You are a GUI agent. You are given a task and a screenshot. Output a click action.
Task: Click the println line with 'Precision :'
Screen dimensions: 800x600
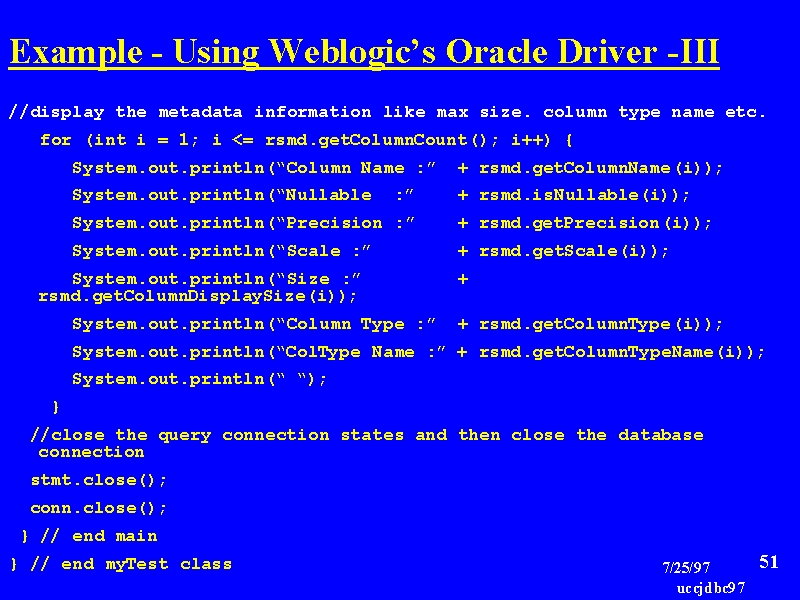pos(391,223)
